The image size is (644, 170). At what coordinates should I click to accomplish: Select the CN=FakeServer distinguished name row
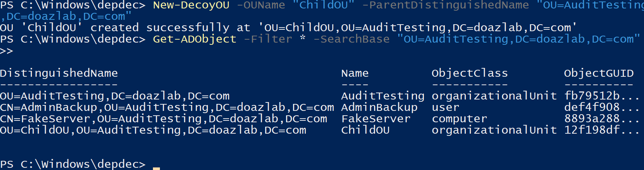click(163, 119)
